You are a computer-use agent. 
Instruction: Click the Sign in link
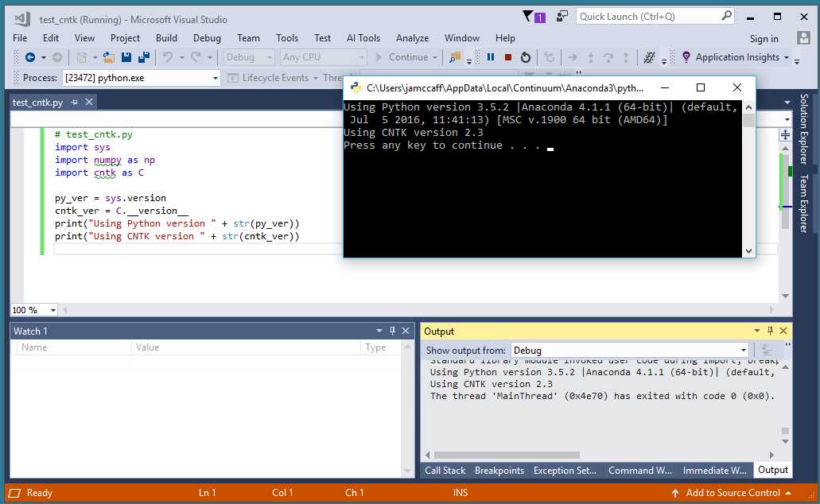click(x=763, y=38)
